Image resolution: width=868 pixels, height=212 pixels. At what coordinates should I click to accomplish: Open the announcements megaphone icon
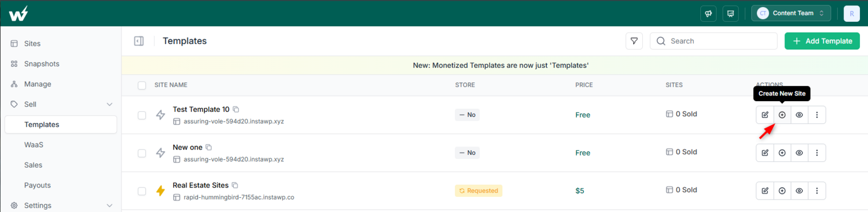click(x=709, y=14)
